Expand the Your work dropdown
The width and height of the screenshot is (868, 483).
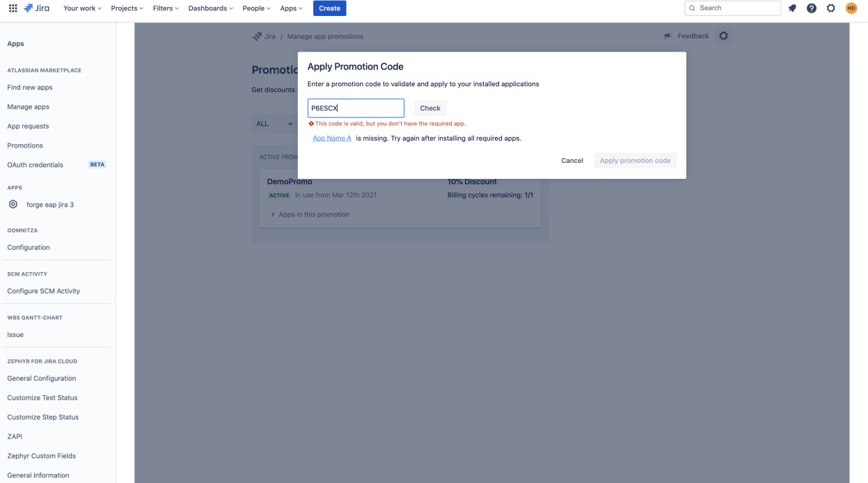click(x=82, y=8)
